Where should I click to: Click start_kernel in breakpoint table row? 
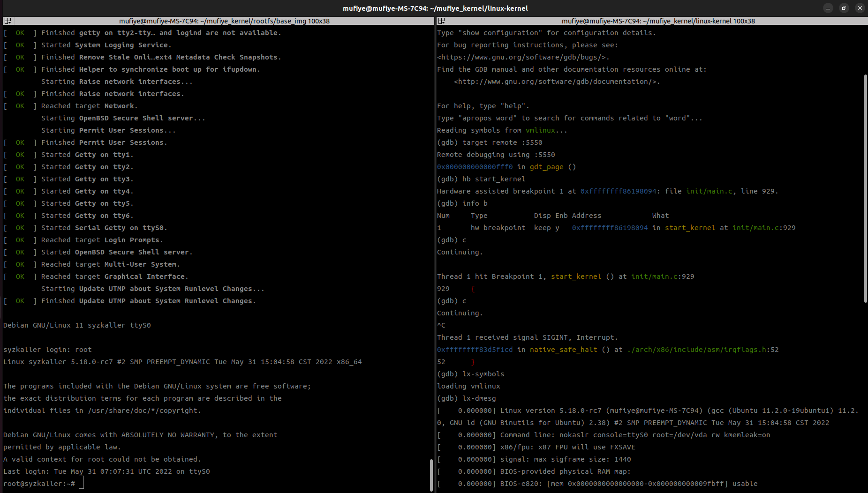click(x=690, y=228)
